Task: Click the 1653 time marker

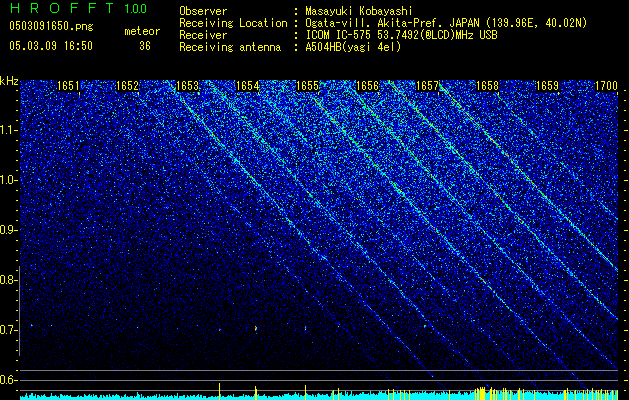Action: click(x=187, y=86)
